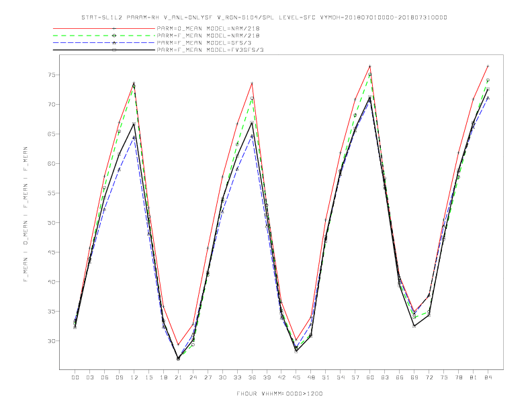Click x-axis forecast hour label 03
Screen dimensions: 532x411
(89, 377)
